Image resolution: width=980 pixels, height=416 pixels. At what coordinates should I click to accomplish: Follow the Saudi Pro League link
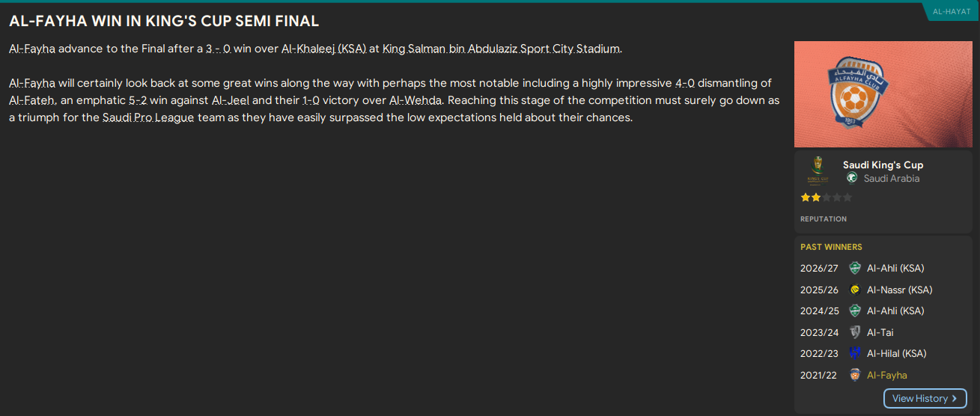148,117
